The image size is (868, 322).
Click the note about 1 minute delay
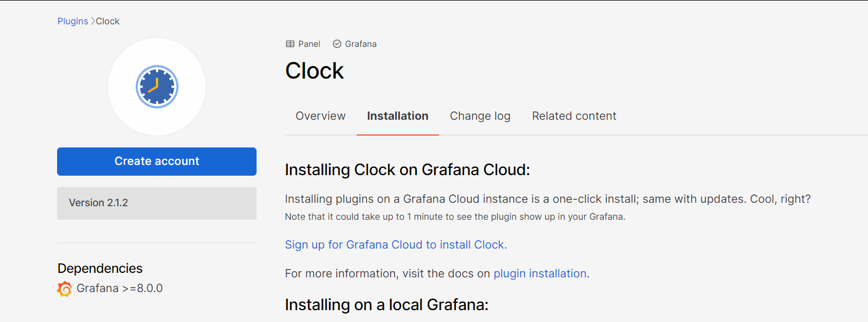point(455,217)
